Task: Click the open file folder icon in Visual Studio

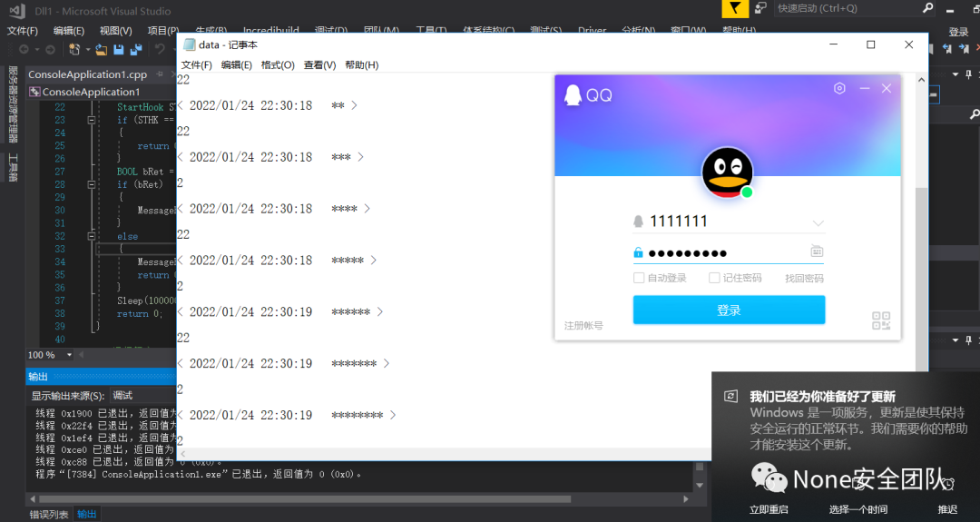Action: 101,49
